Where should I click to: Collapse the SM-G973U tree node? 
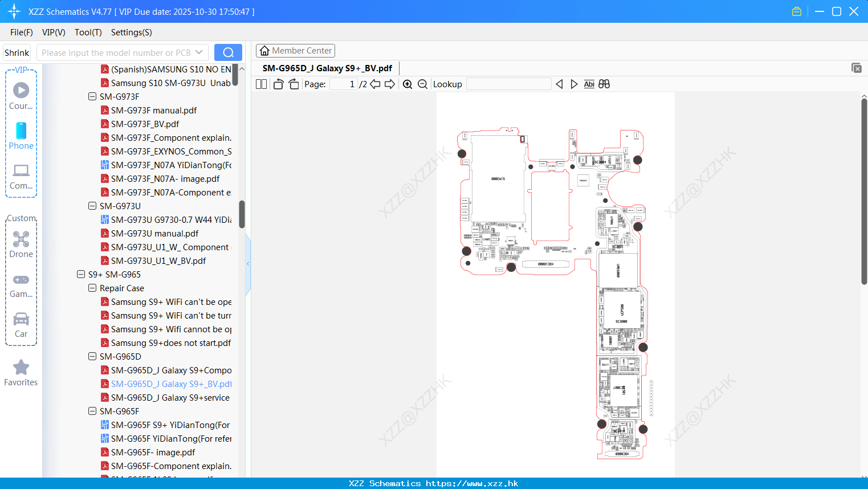click(92, 206)
